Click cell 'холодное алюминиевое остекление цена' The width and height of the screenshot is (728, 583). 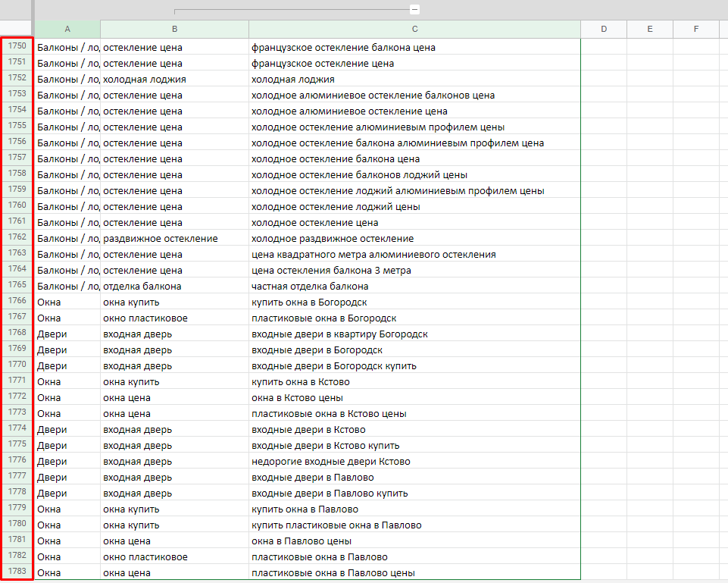[414, 111]
